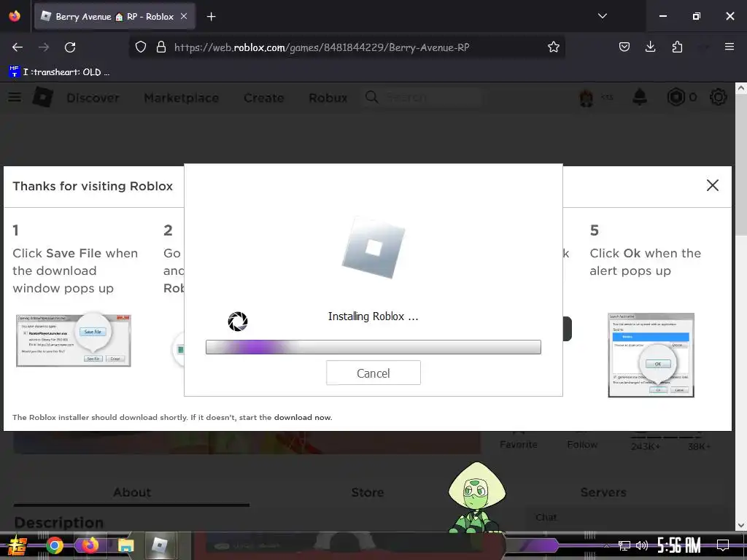Open the user avatar profile

[x=586, y=98]
